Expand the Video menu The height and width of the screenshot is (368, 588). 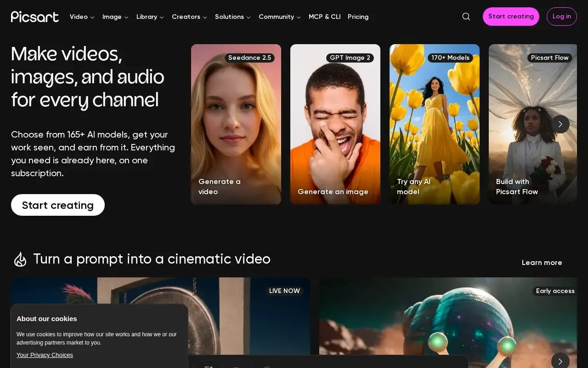[82, 17]
